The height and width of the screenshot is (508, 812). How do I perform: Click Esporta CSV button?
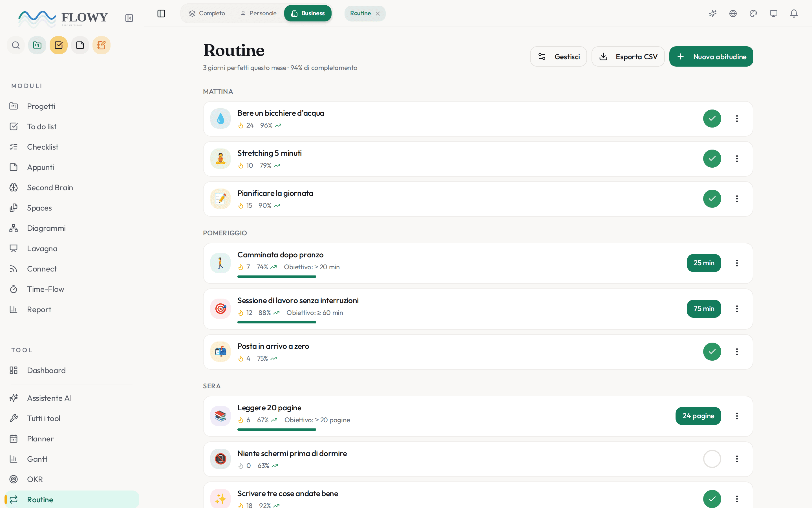pyautogui.click(x=628, y=56)
